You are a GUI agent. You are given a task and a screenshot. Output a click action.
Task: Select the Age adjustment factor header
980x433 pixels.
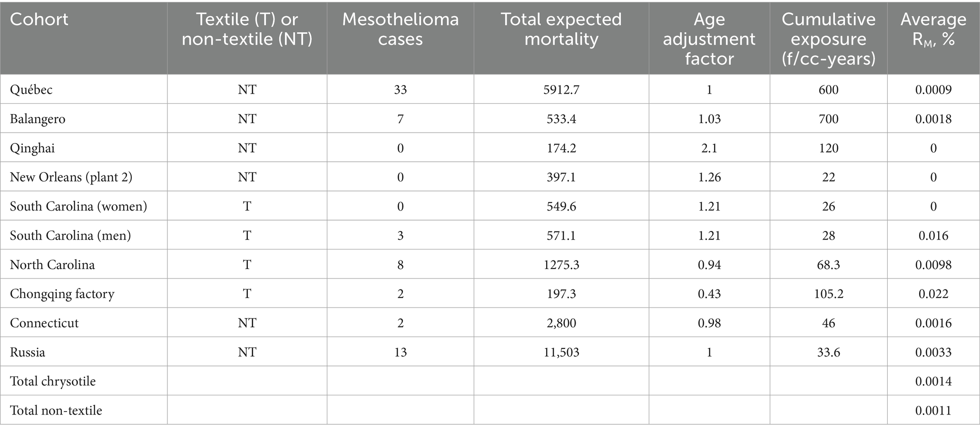(709, 38)
